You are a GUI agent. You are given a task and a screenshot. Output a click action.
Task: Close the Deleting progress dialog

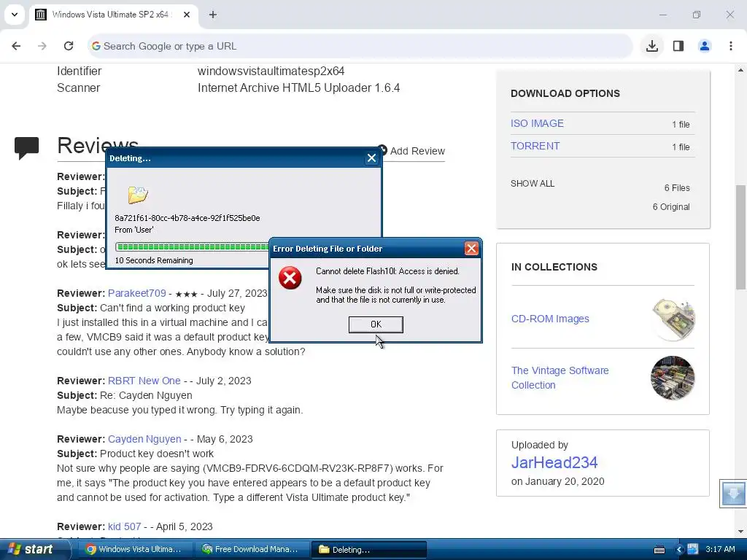371,158
